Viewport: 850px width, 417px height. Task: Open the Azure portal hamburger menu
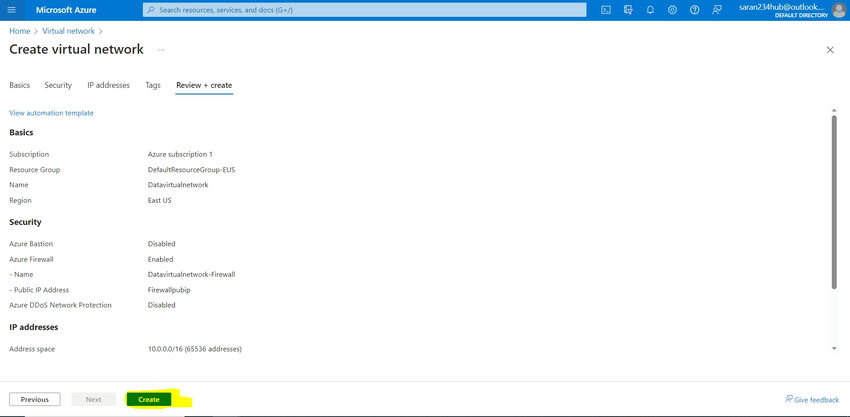(x=11, y=10)
